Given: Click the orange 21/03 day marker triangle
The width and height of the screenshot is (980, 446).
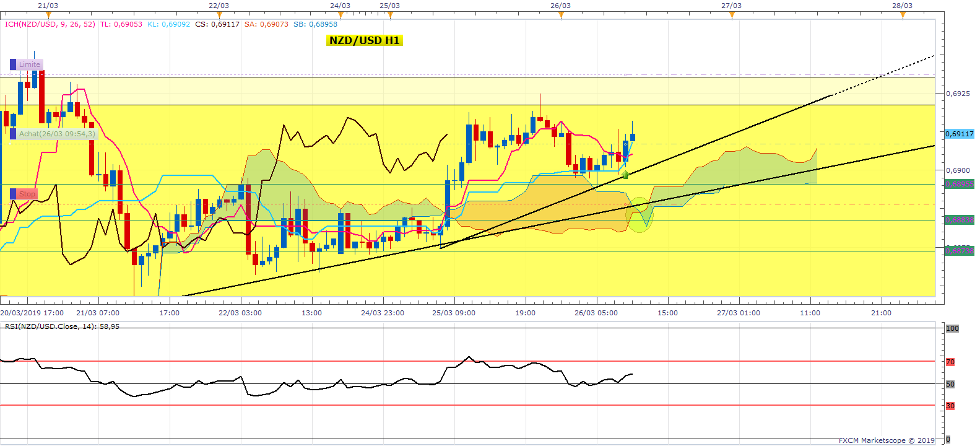Looking at the screenshot, I should tap(48, 15).
